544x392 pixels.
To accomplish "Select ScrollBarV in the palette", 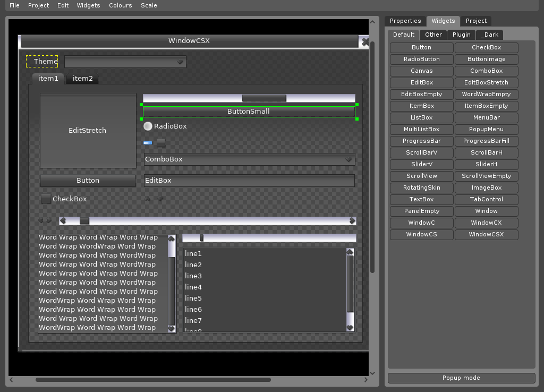I will click(421, 152).
